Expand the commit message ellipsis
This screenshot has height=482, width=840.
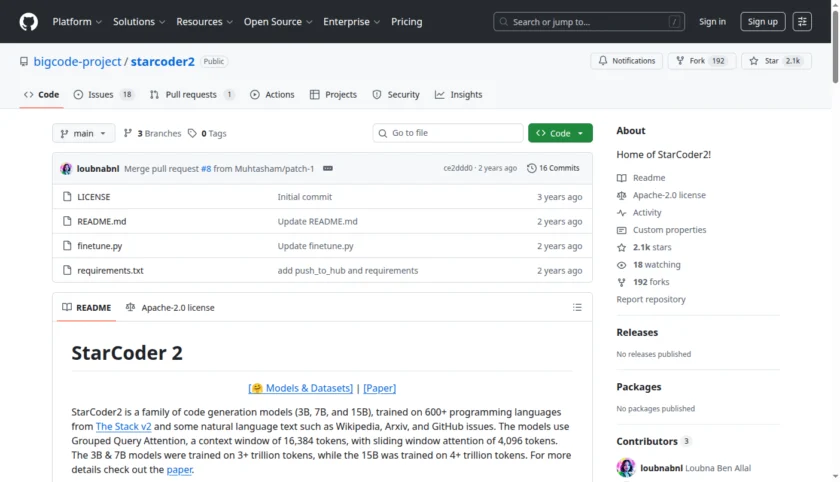click(328, 169)
